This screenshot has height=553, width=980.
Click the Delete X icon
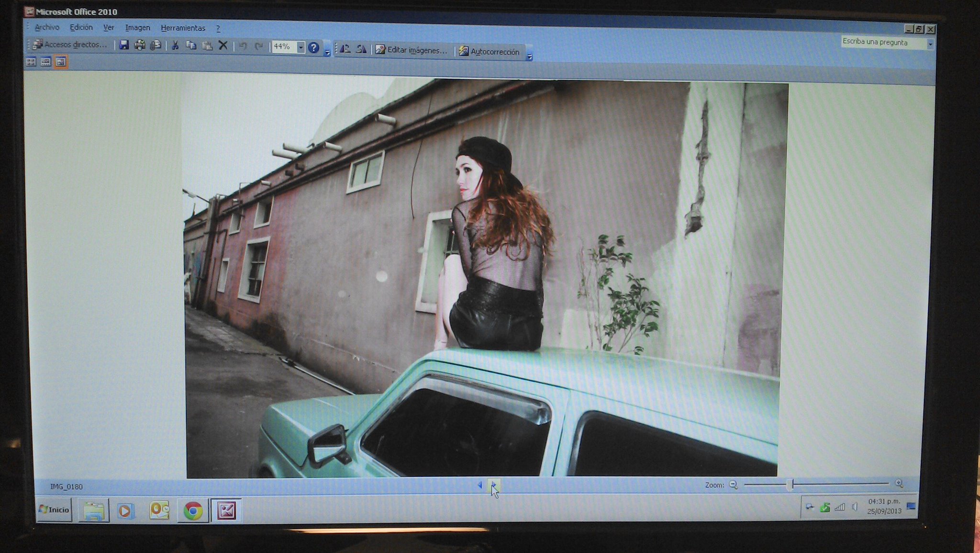(x=223, y=45)
